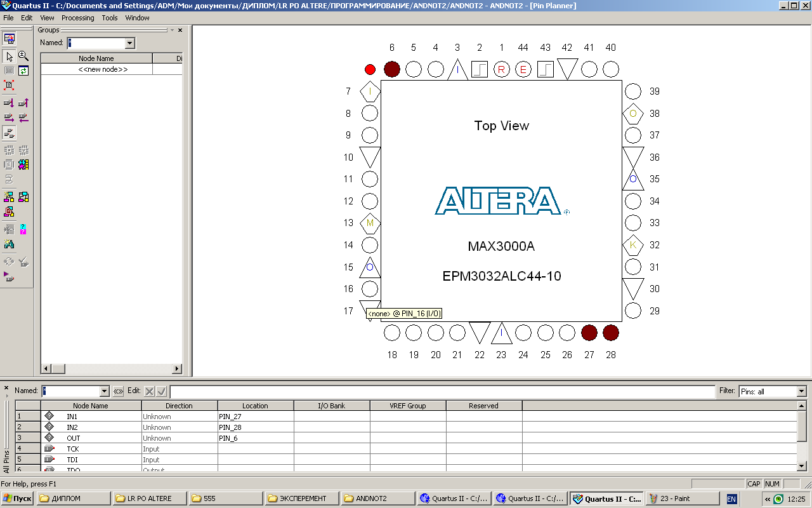Image resolution: width=812 pixels, height=508 pixels.
Task: Select the arrow selection tool
Action: click(9, 56)
